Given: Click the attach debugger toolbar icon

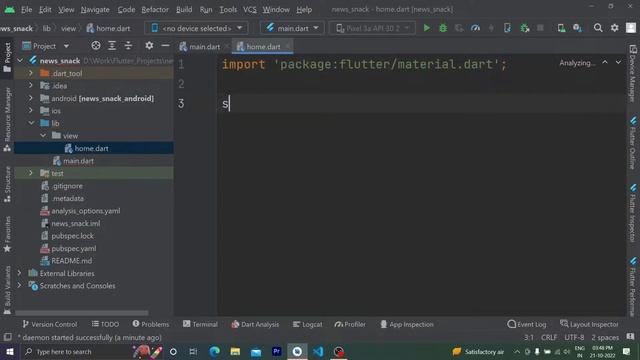Looking at the screenshot, I should 525,28.
